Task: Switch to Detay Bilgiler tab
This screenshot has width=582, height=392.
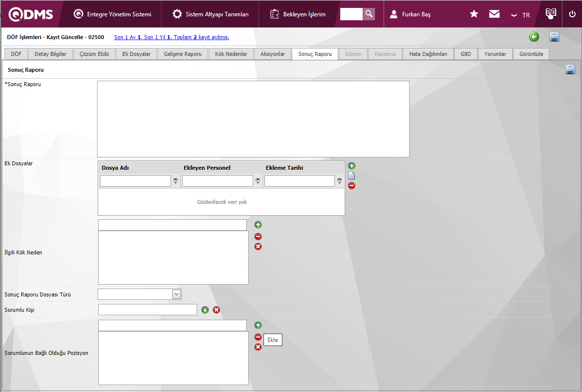Action: (51, 54)
